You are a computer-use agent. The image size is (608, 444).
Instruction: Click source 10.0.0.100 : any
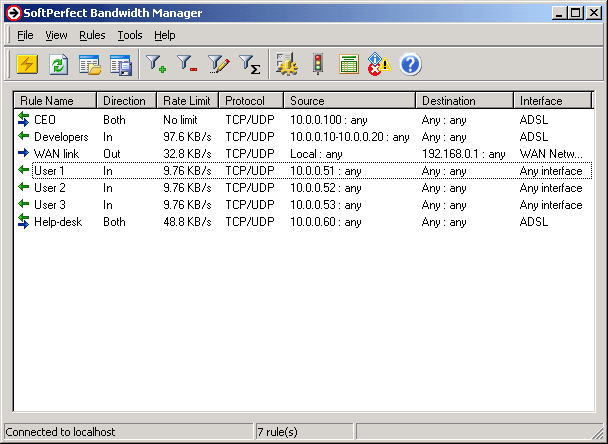coord(328,120)
